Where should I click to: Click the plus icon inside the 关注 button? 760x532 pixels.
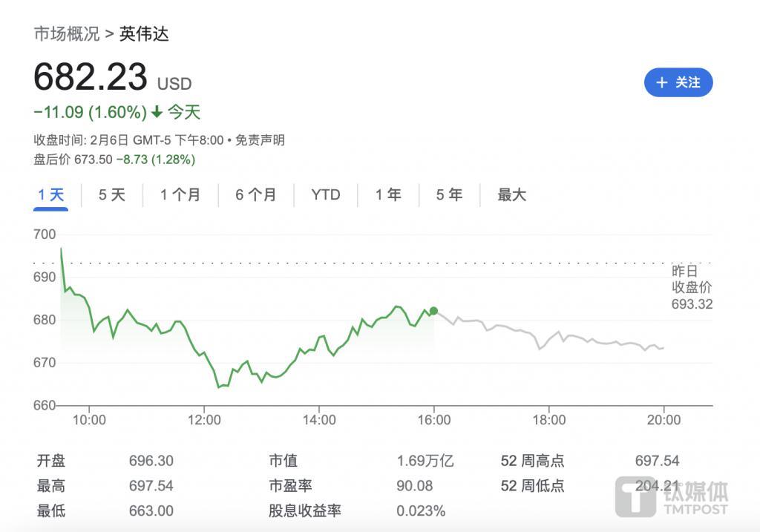coord(663,83)
